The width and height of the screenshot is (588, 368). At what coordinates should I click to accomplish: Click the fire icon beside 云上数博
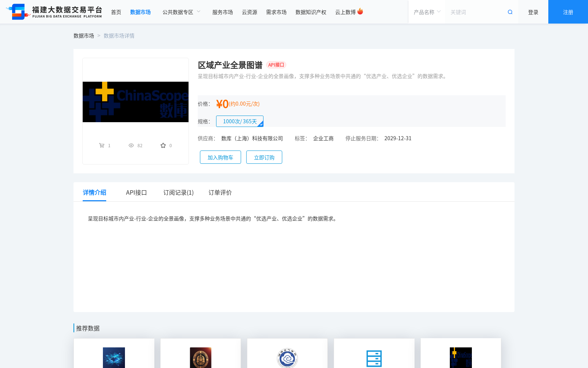[360, 11]
